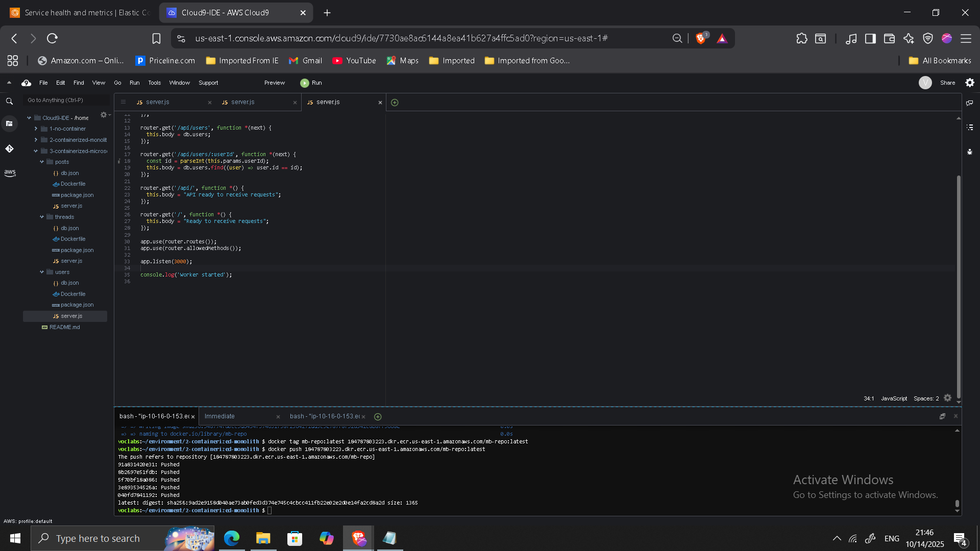Select the Environment files sidebar icon

pos(10,123)
